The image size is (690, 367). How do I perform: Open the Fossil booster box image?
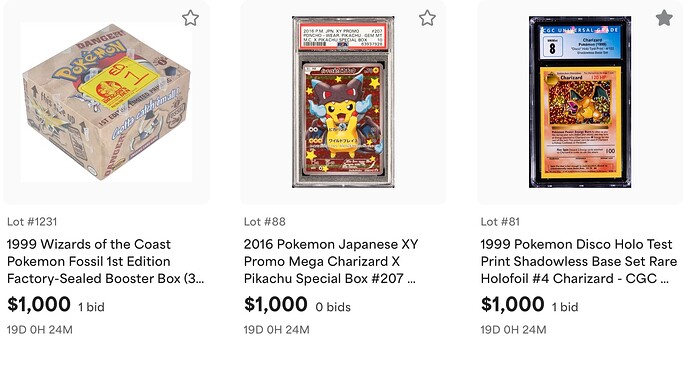(x=106, y=102)
